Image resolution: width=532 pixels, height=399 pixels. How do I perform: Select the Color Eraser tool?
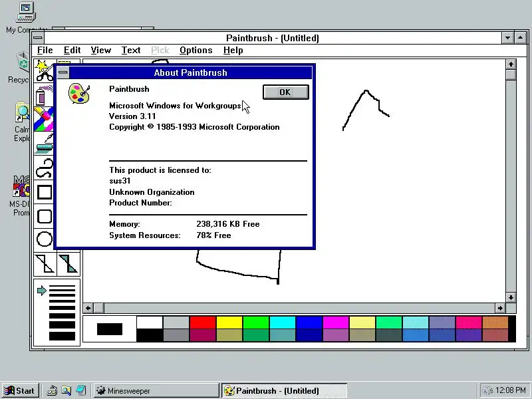click(x=45, y=119)
